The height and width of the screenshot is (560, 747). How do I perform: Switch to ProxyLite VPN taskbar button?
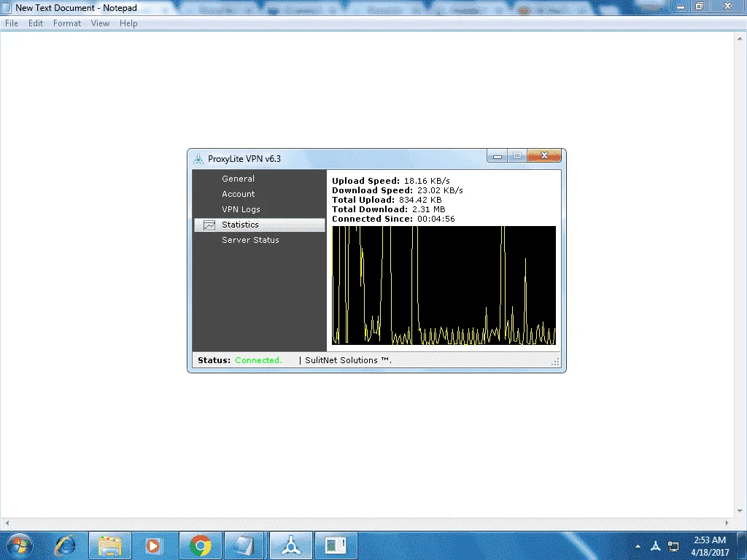tap(290, 545)
